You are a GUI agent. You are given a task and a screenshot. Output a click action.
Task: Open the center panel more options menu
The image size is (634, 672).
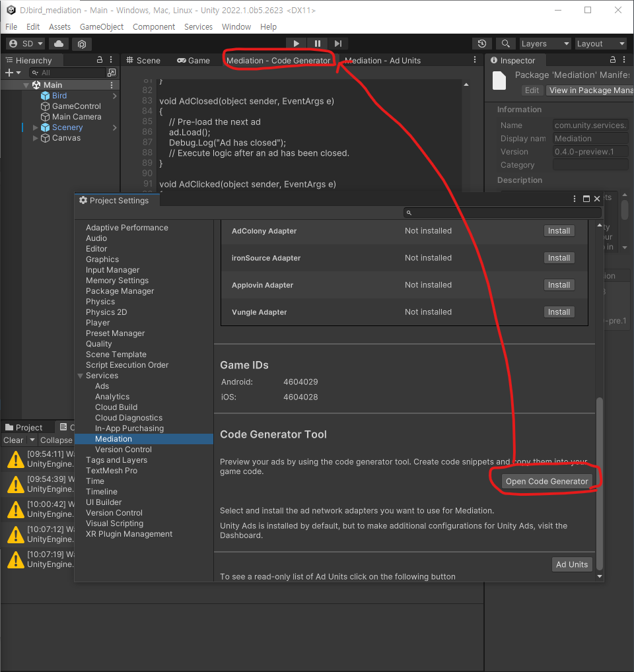point(475,60)
